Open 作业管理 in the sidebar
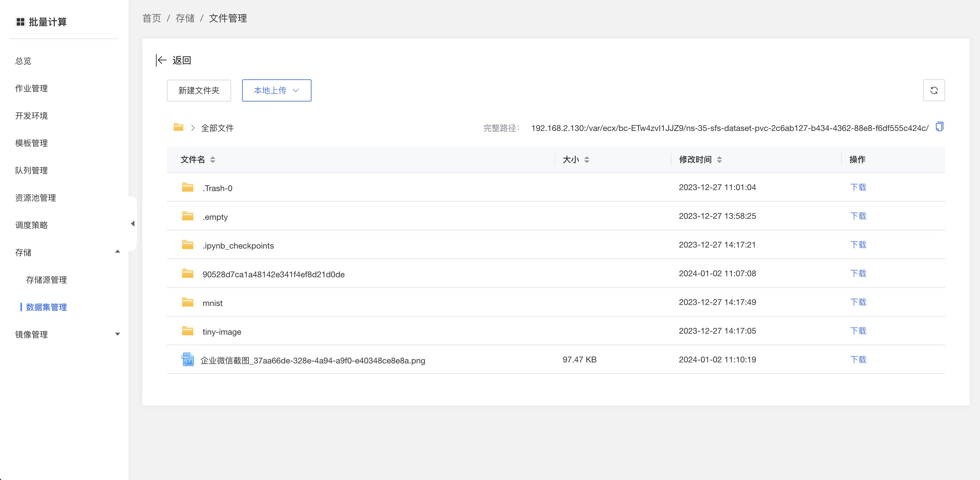 pos(31,88)
